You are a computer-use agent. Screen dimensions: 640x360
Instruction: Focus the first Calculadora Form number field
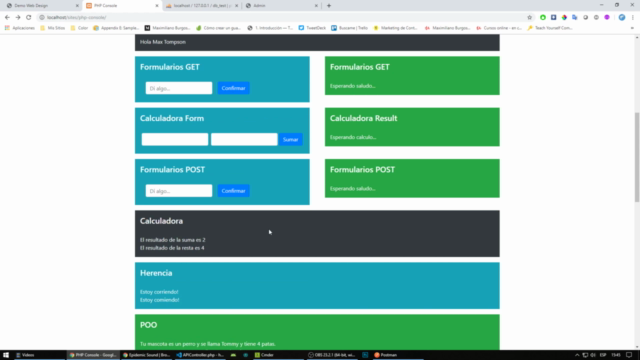[x=175, y=139]
